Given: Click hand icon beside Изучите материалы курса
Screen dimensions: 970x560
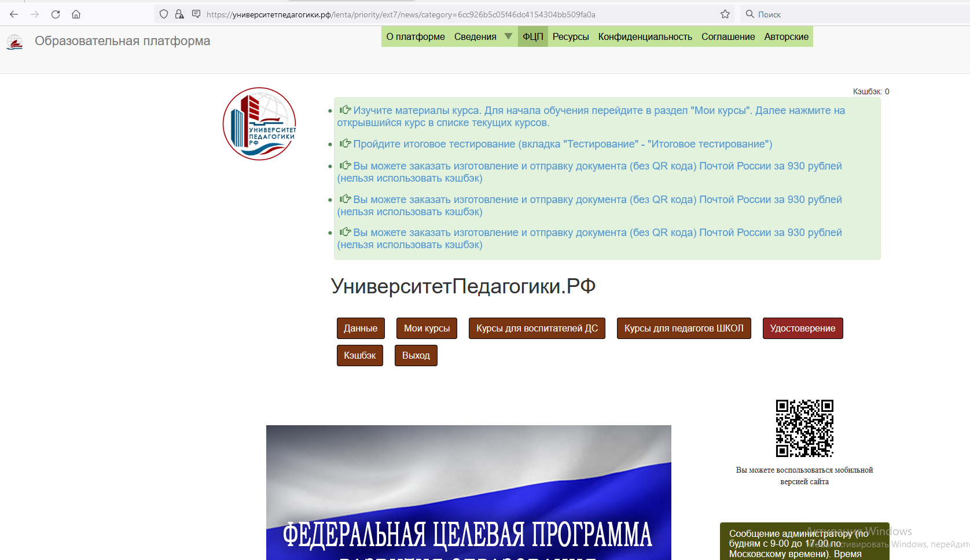Looking at the screenshot, I should pyautogui.click(x=345, y=110).
